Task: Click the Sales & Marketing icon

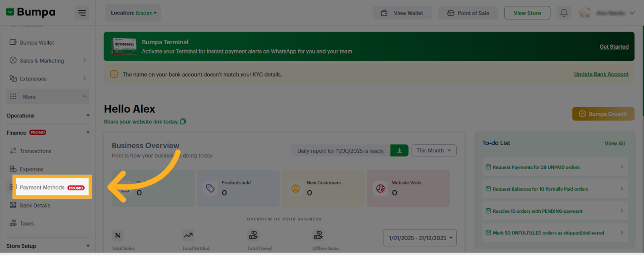Action: (x=13, y=60)
